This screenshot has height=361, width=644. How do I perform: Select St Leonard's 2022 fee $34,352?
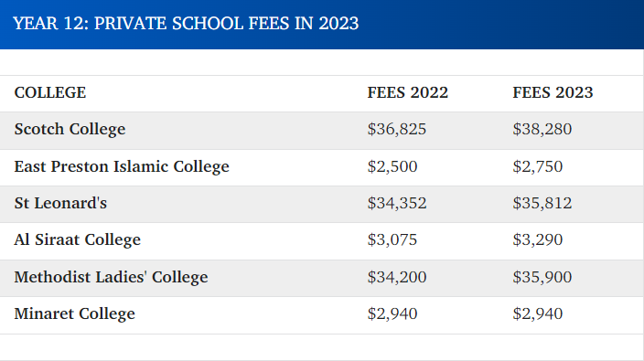click(x=397, y=203)
